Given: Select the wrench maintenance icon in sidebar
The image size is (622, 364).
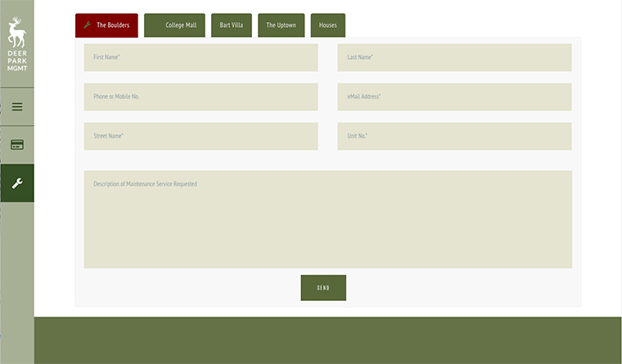Looking at the screenshot, I should tap(16, 183).
